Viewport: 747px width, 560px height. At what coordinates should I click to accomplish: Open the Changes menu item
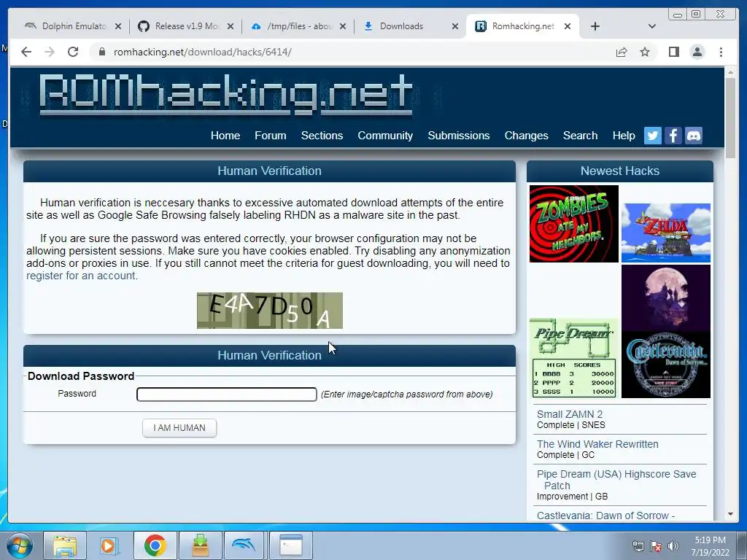(527, 136)
